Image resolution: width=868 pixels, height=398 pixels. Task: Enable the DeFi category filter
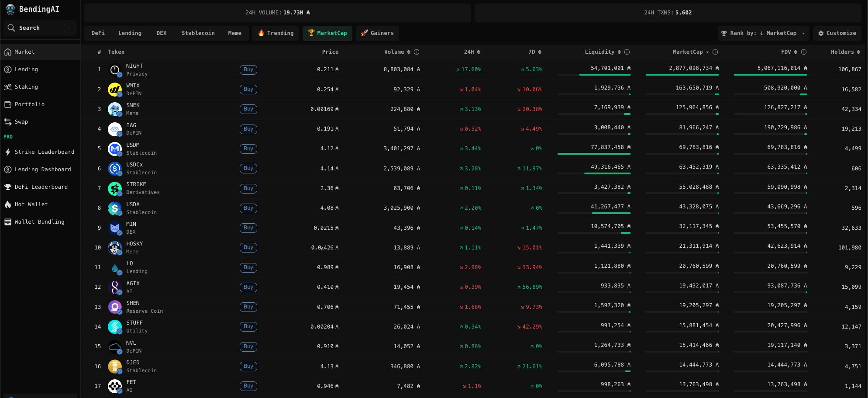98,33
